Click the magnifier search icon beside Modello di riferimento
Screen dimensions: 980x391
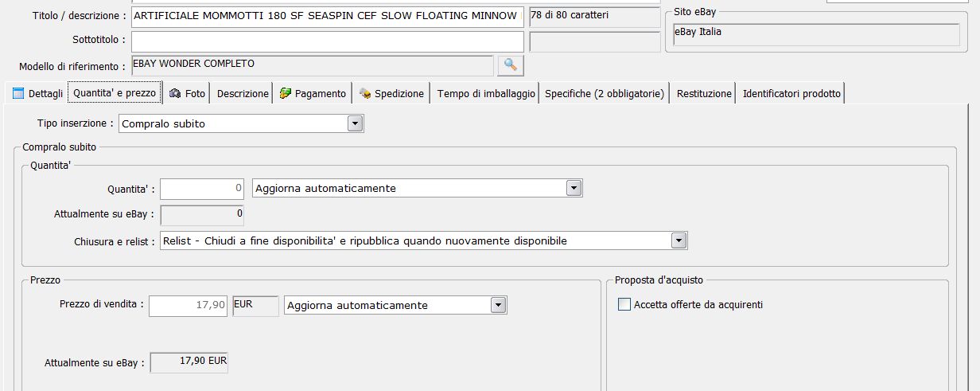click(x=511, y=65)
